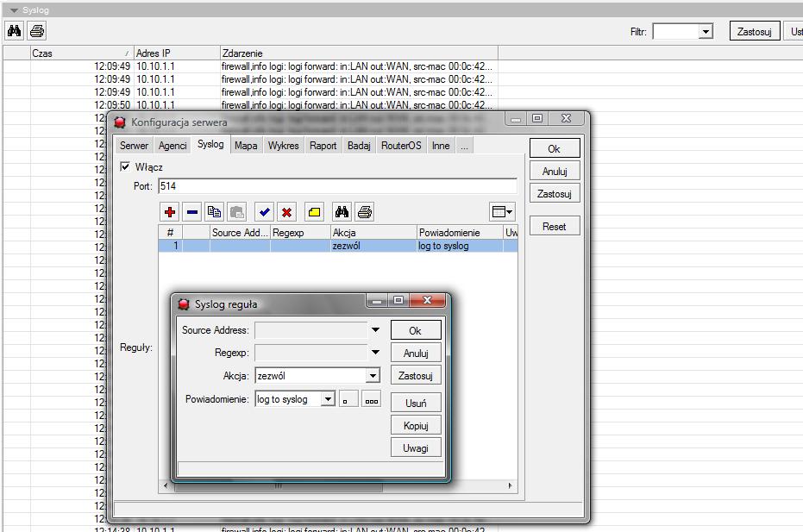Find in rules with binoculars icon
The image size is (803, 532).
tap(342, 211)
